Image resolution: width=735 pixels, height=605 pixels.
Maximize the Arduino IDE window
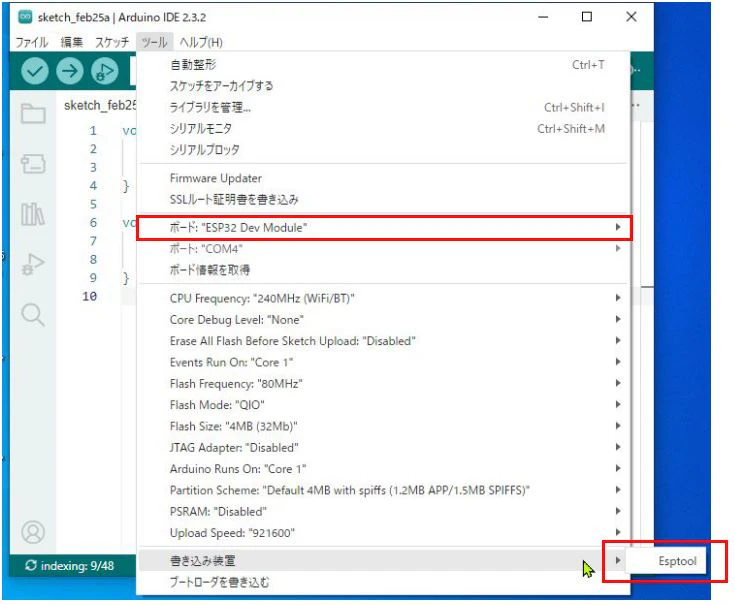(586, 17)
